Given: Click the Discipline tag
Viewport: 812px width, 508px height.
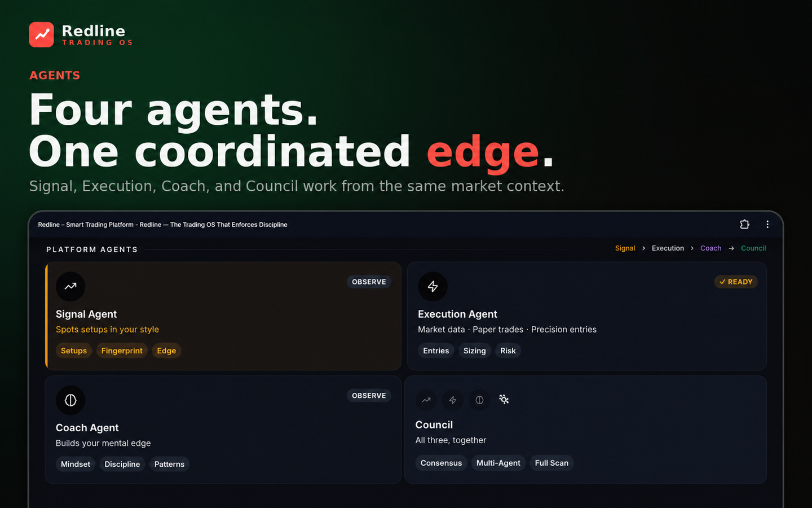Looking at the screenshot, I should pyautogui.click(x=122, y=464).
